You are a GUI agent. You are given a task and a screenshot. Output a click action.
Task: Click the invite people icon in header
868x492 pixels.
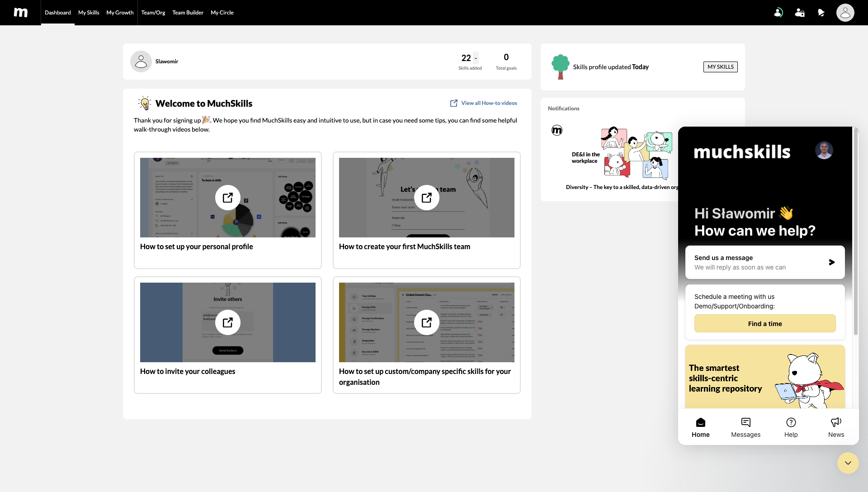800,13
